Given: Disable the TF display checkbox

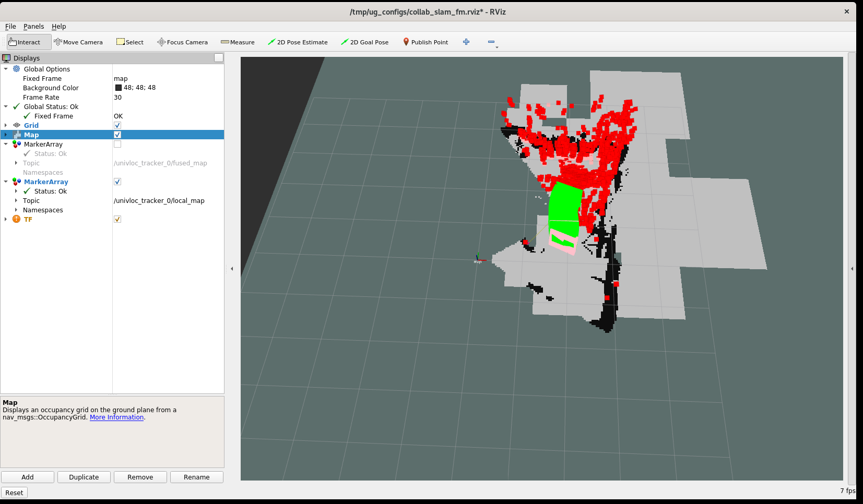Looking at the screenshot, I should pos(117,219).
